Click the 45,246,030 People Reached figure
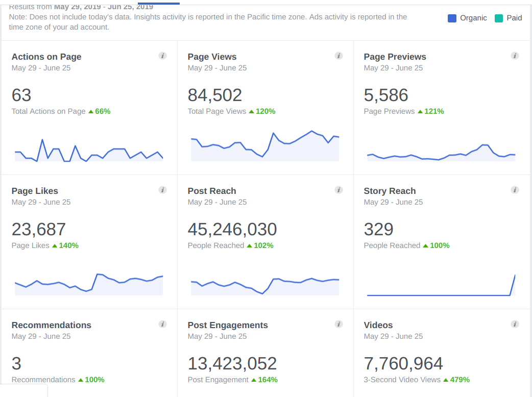The image size is (532, 397). pyautogui.click(x=232, y=230)
